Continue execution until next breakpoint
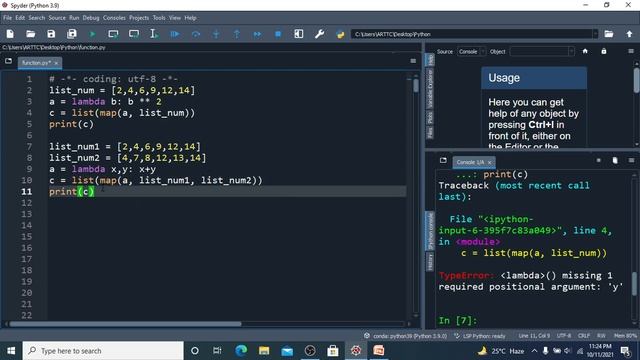640x360 pixels. point(257,34)
